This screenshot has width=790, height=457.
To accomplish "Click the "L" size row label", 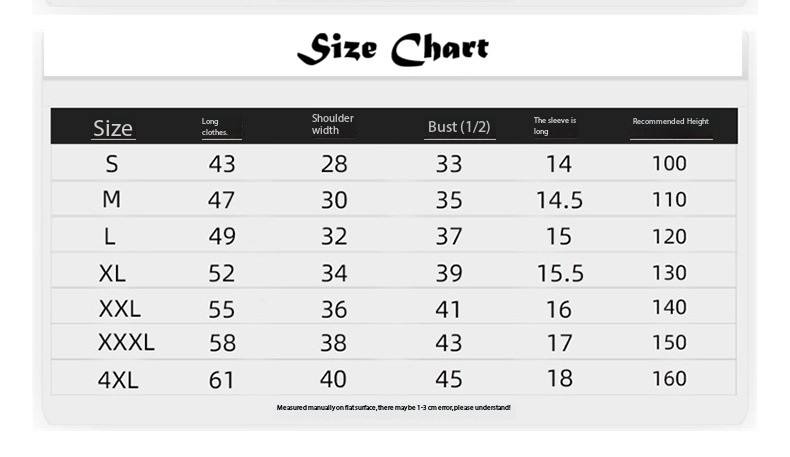I will pyautogui.click(x=110, y=236).
